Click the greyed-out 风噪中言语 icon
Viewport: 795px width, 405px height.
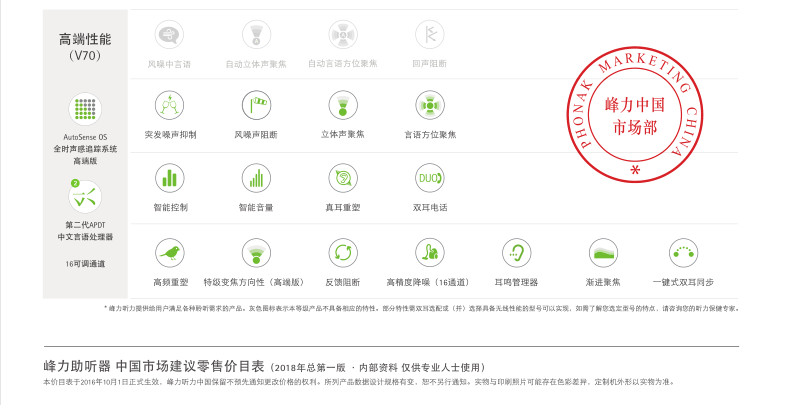pyautogui.click(x=170, y=35)
